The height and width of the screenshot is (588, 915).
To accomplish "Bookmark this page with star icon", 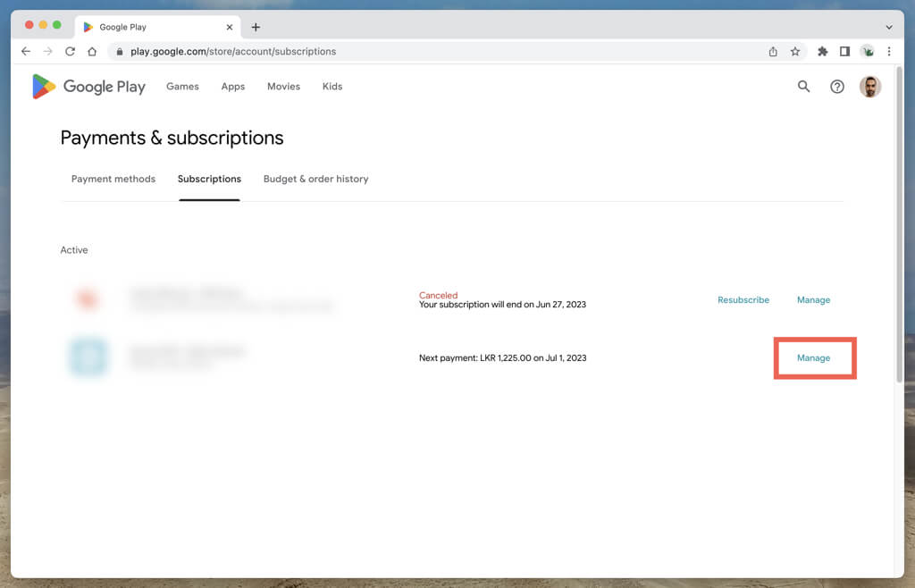I will (x=795, y=52).
